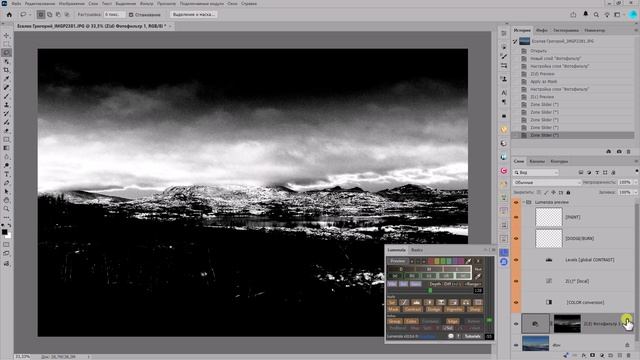640x360 pixels.
Task: Select the Crop tool
Action: 6,70
